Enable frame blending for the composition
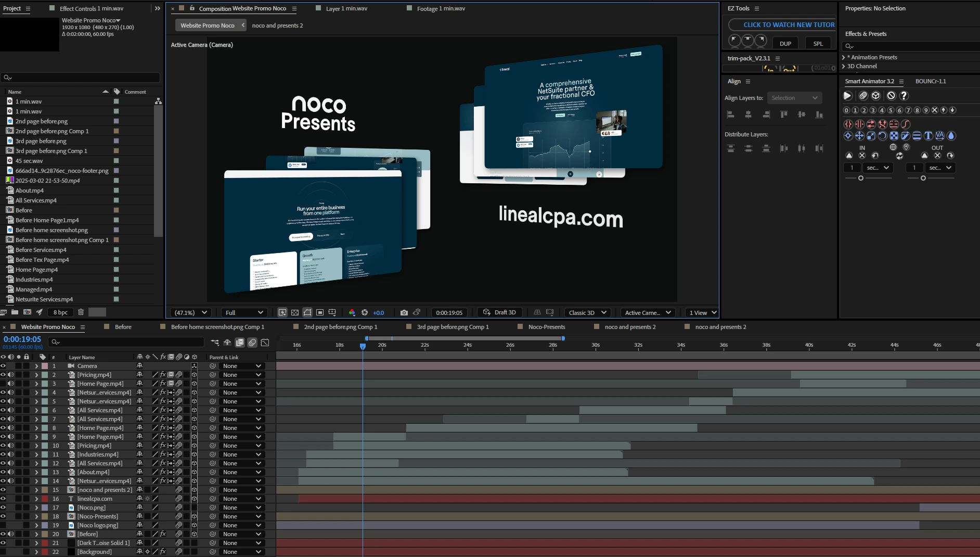980x557 pixels. [239, 343]
